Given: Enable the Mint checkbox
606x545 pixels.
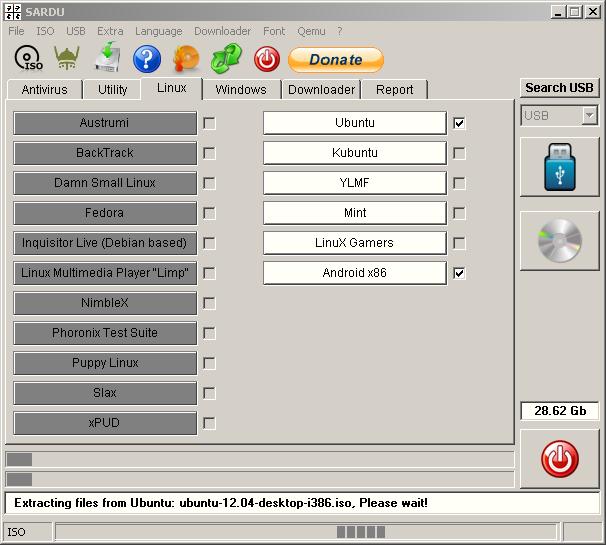Looking at the screenshot, I should click(459, 213).
